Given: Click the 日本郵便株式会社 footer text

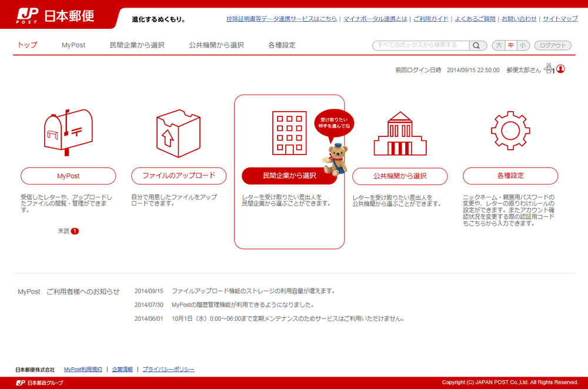Looking at the screenshot, I should point(35,370).
